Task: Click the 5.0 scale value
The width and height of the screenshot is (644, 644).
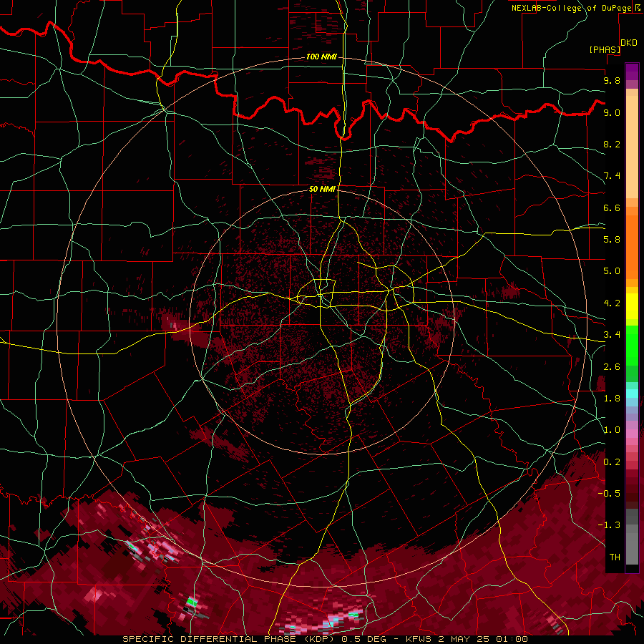Action: [x=612, y=271]
